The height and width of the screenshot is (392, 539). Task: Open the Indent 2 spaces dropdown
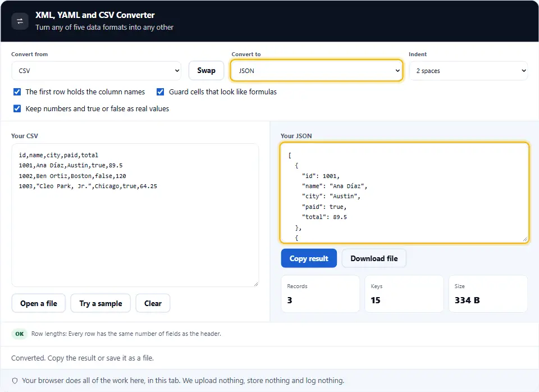click(468, 71)
